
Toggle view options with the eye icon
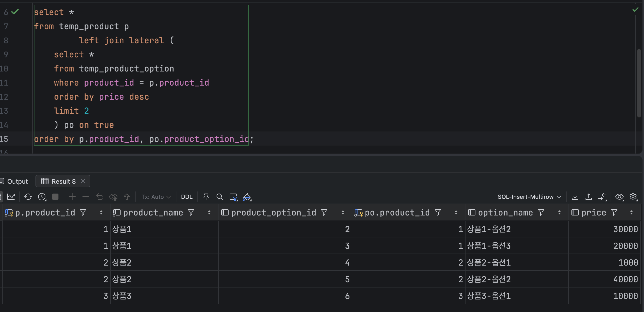pos(619,197)
